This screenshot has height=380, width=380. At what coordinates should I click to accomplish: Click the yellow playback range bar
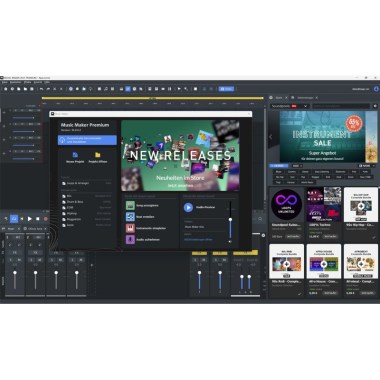pyautogui.click(x=153, y=98)
